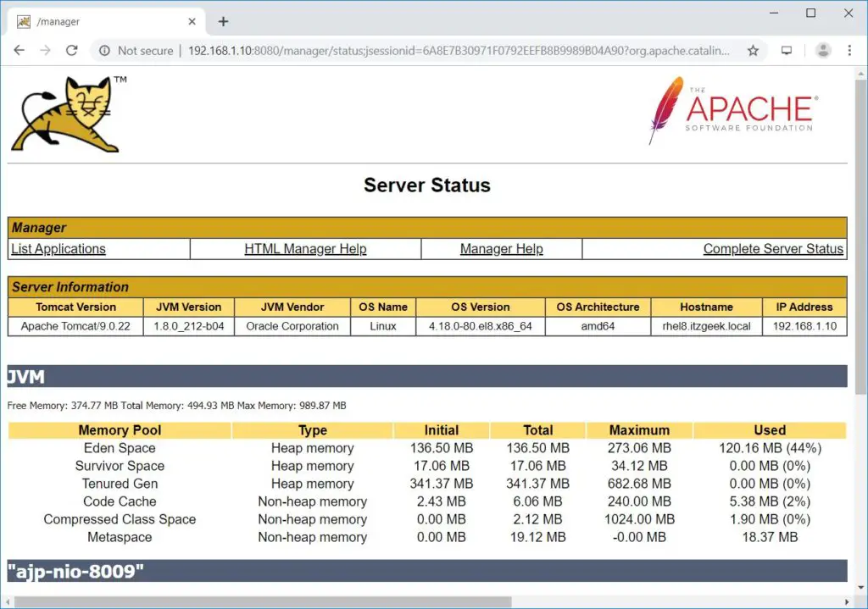
Task: Click the Tomcat Version column header
Action: [x=75, y=307]
